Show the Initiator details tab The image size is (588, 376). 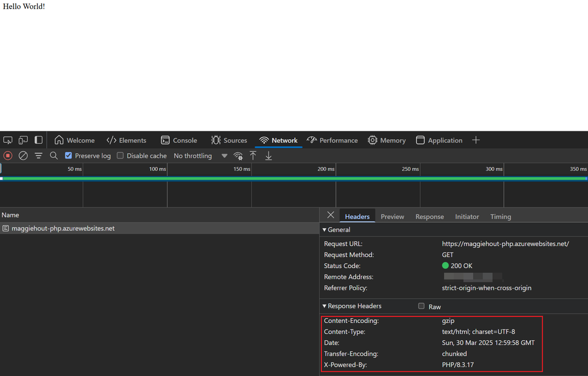click(x=467, y=216)
